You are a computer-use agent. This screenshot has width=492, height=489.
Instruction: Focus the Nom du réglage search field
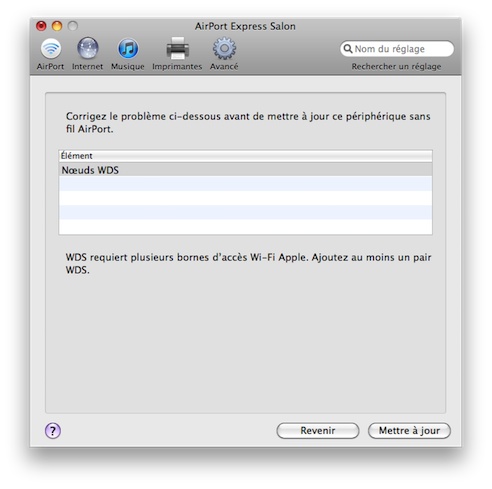click(x=397, y=49)
